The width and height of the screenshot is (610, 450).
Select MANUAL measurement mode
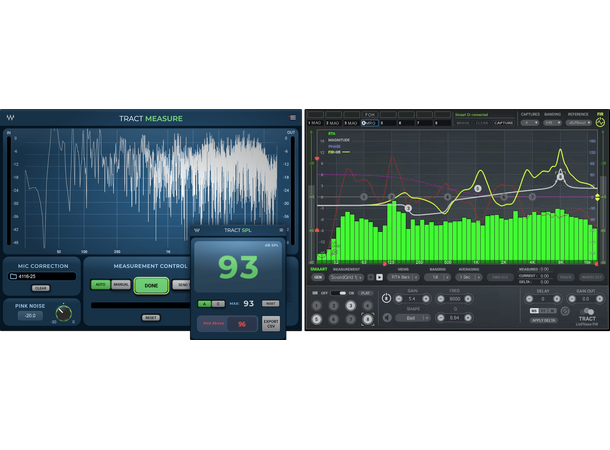[x=121, y=285]
